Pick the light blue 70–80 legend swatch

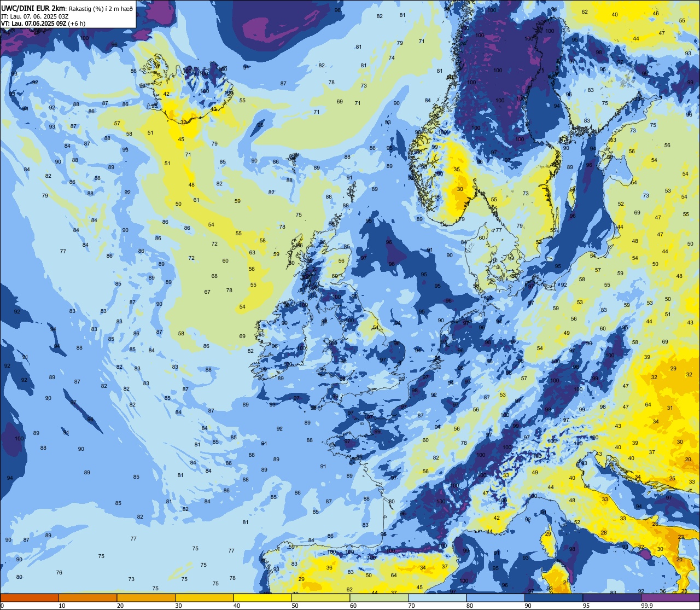point(437,597)
